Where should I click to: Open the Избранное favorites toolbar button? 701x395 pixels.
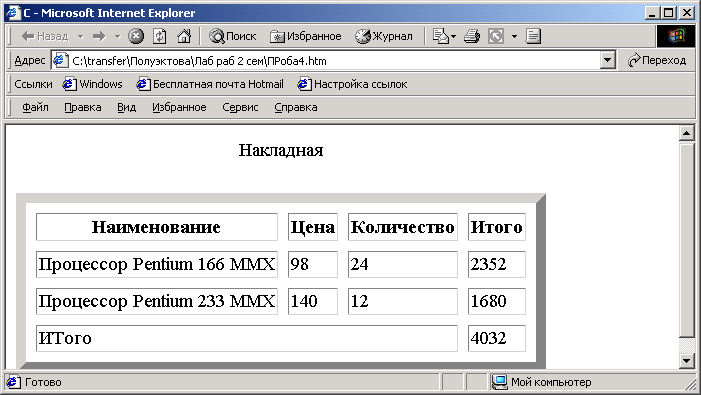click(306, 36)
